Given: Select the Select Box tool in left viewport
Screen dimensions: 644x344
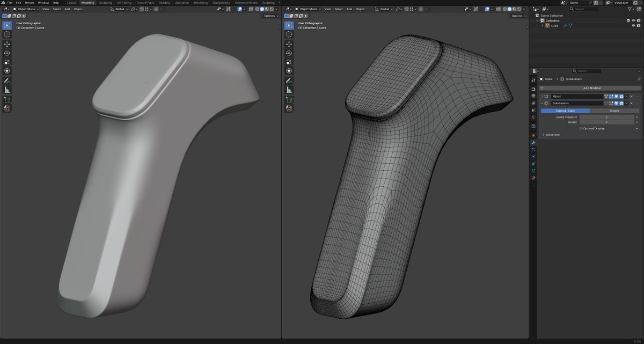Looking at the screenshot, I should pos(6,25).
